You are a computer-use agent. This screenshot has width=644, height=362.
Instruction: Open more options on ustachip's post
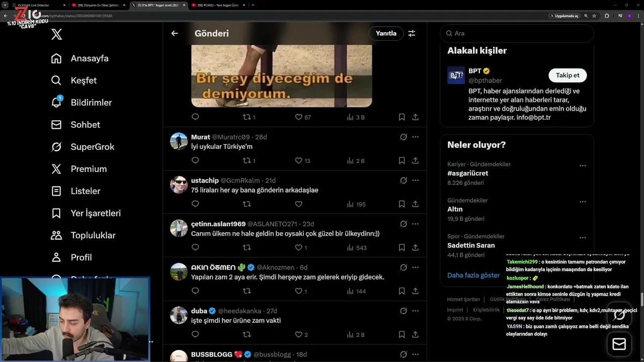click(416, 180)
